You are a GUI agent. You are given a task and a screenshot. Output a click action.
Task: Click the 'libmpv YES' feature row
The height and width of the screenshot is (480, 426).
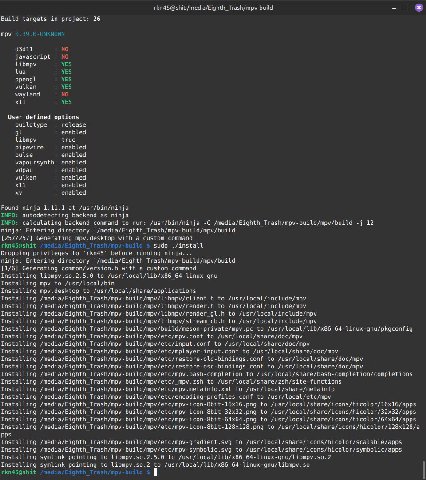[x=43, y=64]
